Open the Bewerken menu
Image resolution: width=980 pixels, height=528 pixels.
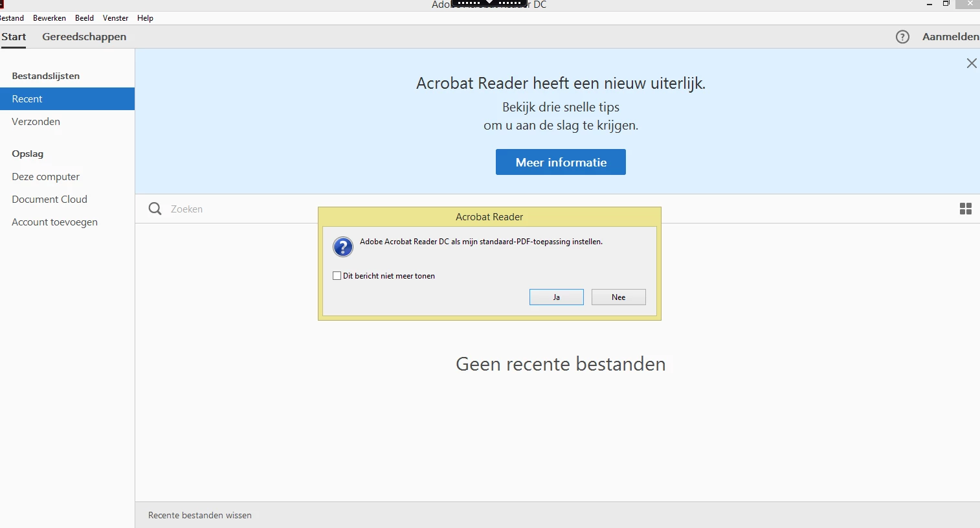(49, 18)
